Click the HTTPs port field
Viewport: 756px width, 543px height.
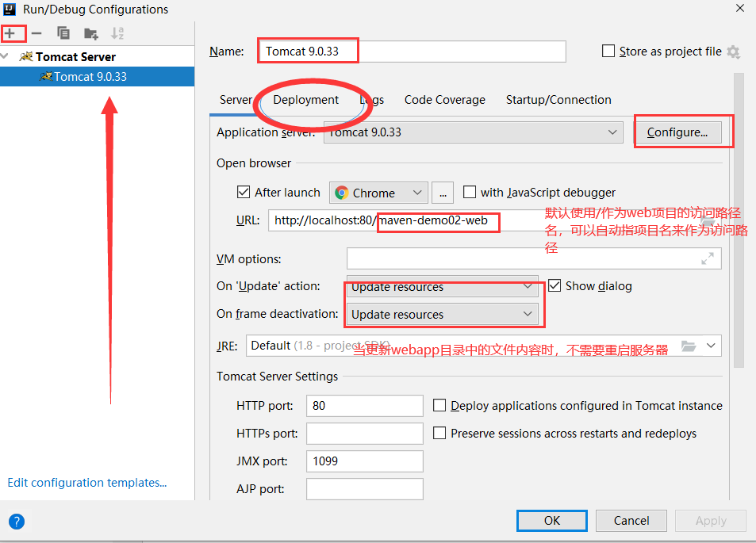364,434
